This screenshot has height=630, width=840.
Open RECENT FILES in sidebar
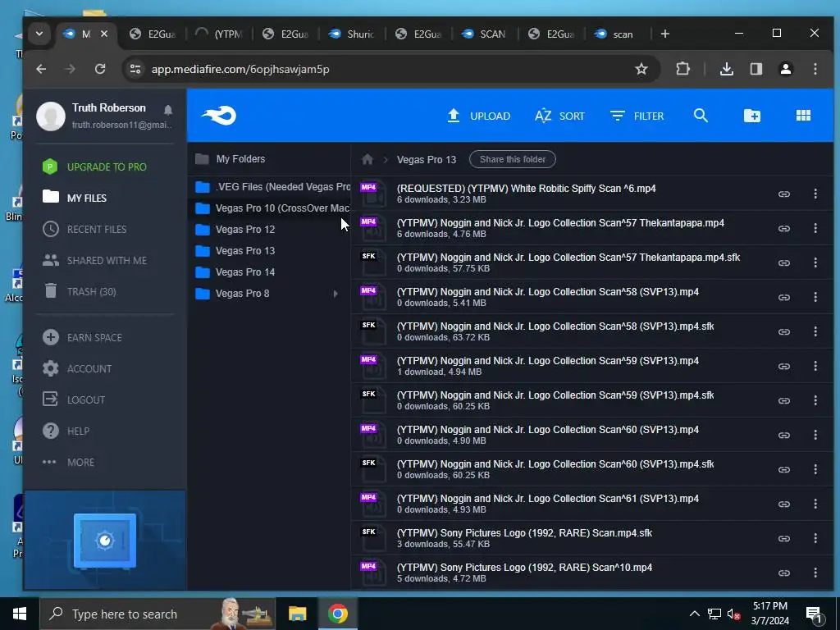(x=84, y=230)
